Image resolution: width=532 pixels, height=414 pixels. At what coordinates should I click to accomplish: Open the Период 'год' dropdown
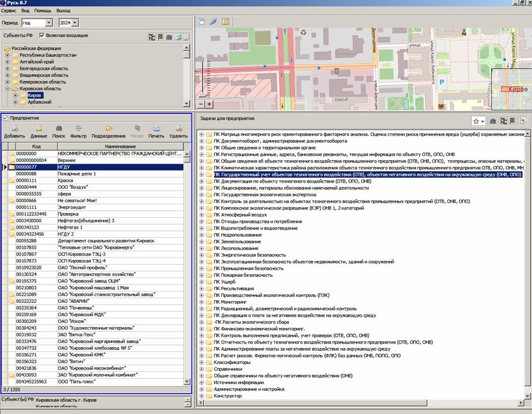pos(48,23)
